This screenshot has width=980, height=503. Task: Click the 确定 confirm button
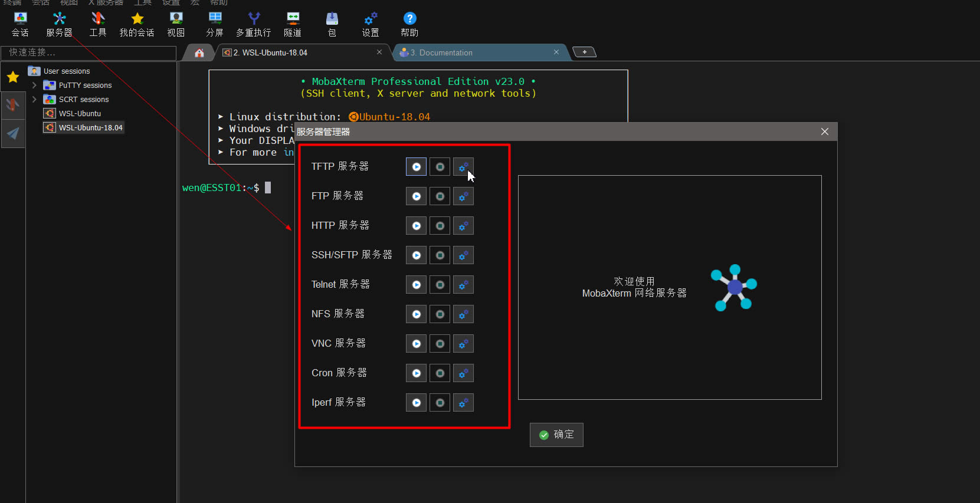coord(556,435)
